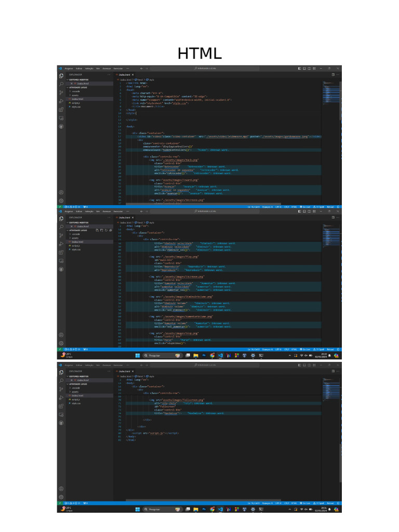The height and width of the screenshot is (532, 399).
Task: Click remote indicator in top screenshot status bar
Action: (60, 207)
